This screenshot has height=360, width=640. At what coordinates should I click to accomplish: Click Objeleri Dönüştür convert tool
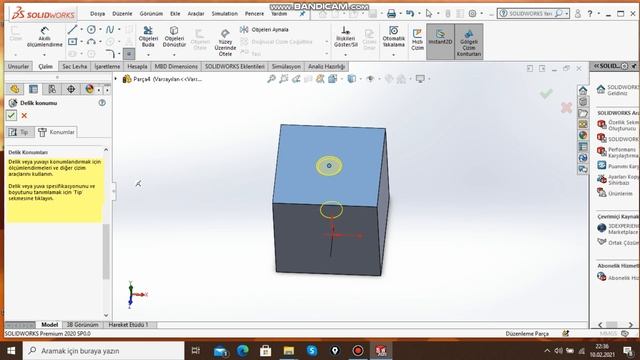point(174,37)
